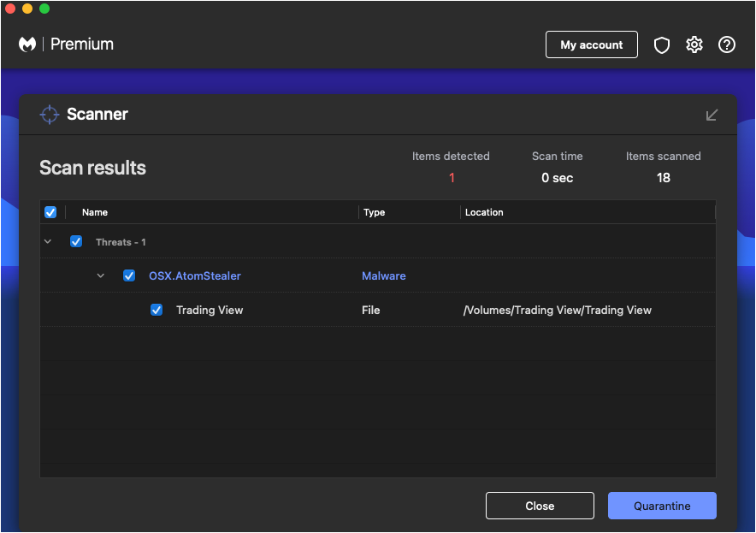Open the Malware type link

tap(384, 275)
